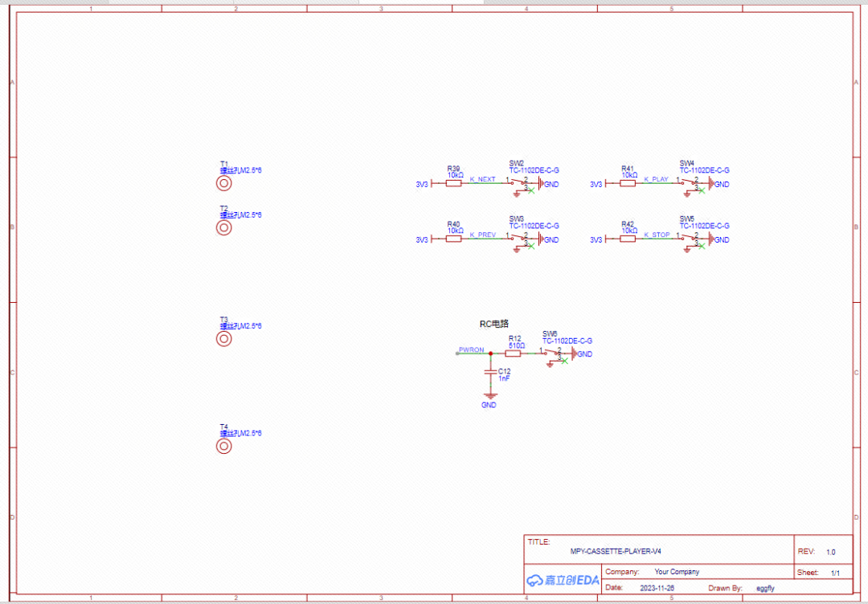Click the T2 screw hole symbol
This screenshot has width=868, height=604.
223,228
